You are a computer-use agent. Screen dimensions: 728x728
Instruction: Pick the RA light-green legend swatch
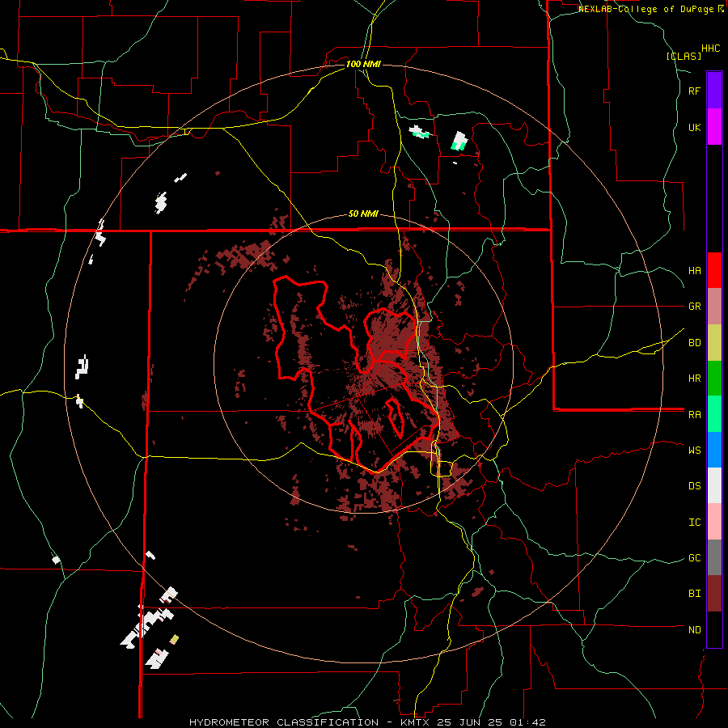(714, 414)
